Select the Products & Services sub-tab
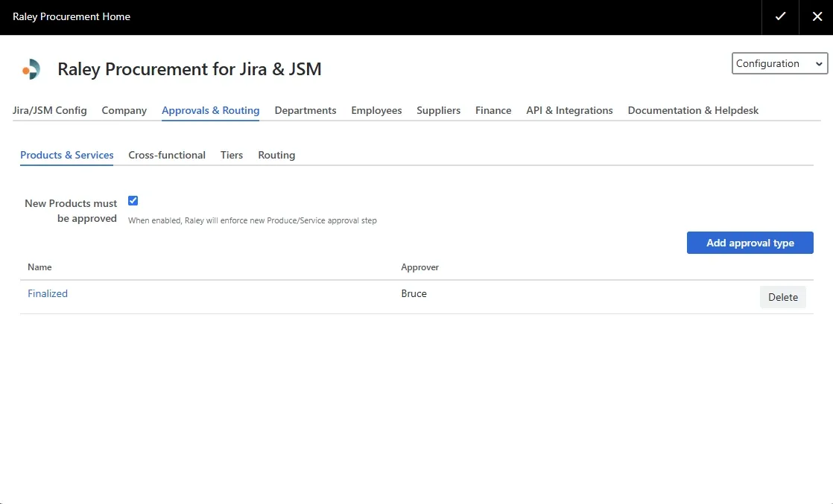Viewport: 833px width, 504px height. pyautogui.click(x=67, y=155)
